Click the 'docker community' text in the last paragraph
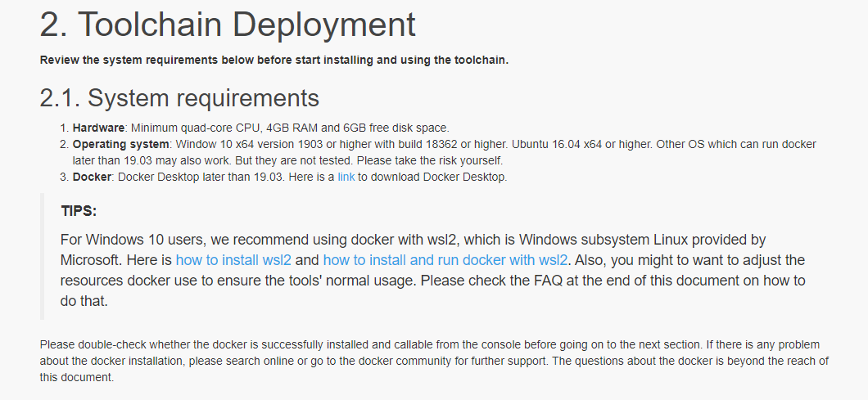 click(417, 361)
